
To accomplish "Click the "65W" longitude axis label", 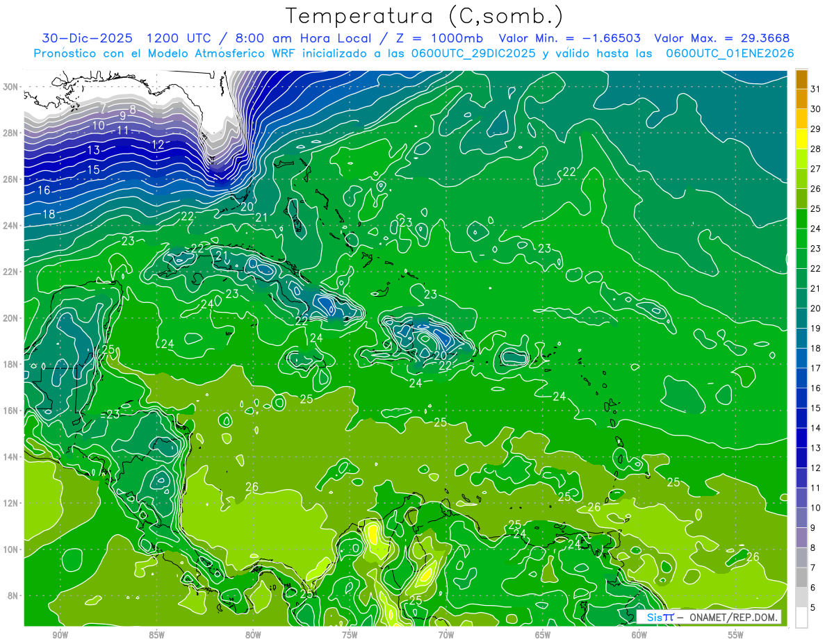I will [543, 635].
